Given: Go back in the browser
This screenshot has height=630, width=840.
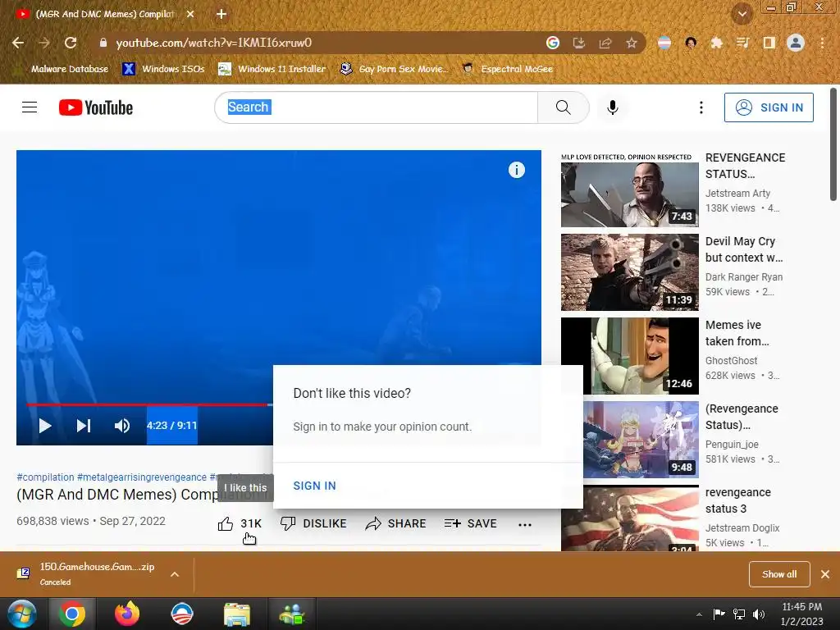Looking at the screenshot, I should 18,43.
